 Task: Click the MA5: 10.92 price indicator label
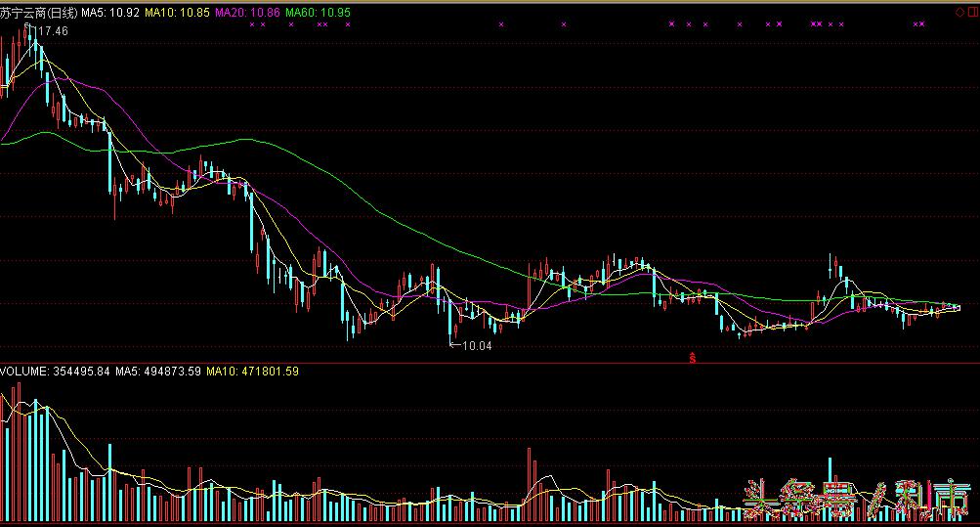[110, 13]
